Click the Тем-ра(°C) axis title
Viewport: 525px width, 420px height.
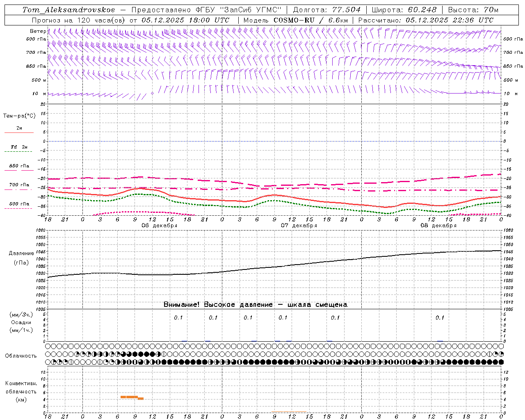pyautogui.click(x=19, y=116)
